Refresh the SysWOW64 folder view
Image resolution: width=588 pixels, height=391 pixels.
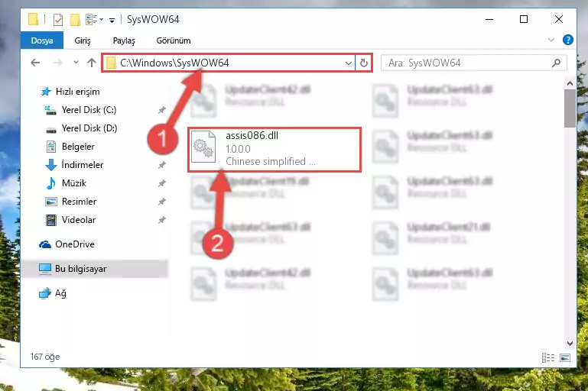(x=363, y=63)
